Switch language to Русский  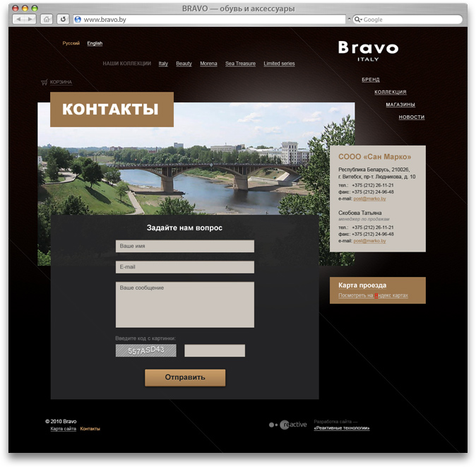click(71, 43)
